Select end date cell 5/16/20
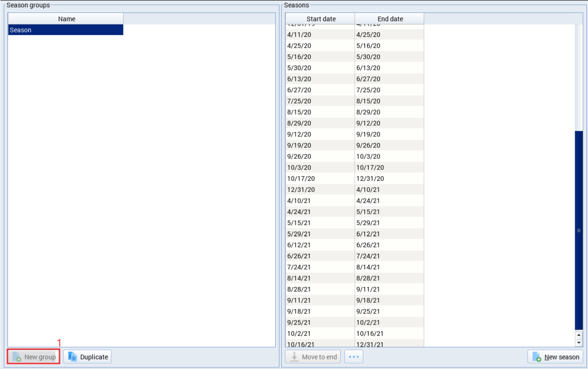 tap(389, 46)
